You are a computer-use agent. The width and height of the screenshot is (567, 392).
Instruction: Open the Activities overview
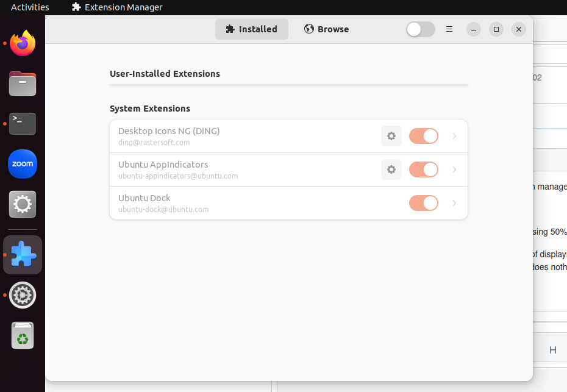pyautogui.click(x=29, y=7)
